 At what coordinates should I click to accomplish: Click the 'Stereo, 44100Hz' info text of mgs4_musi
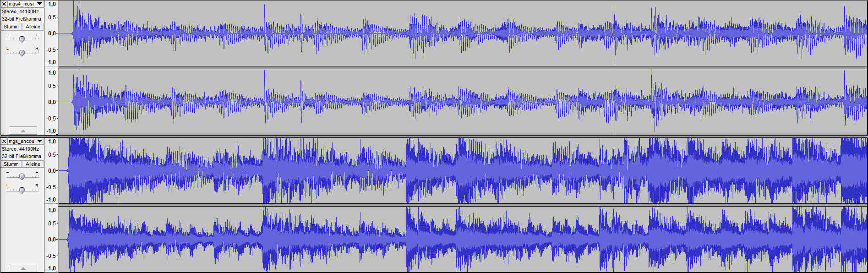point(21,11)
